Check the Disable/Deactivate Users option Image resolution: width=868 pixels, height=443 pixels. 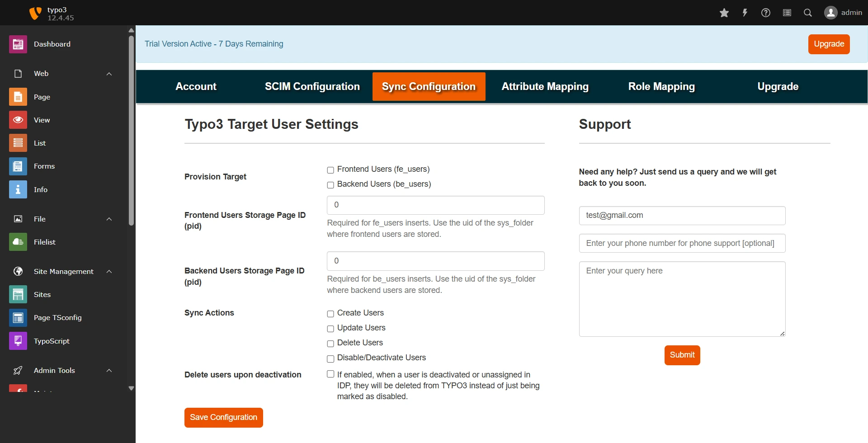point(330,358)
